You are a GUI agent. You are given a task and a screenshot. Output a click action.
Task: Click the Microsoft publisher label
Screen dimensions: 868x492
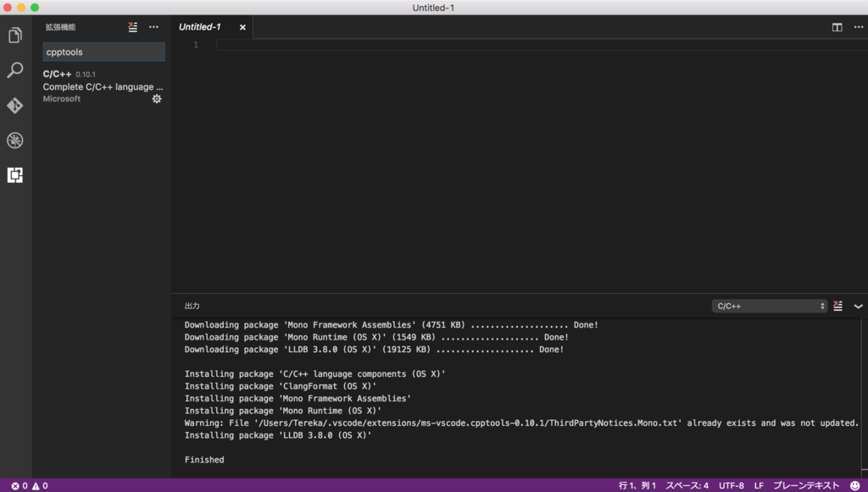click(x=61, y=98)
